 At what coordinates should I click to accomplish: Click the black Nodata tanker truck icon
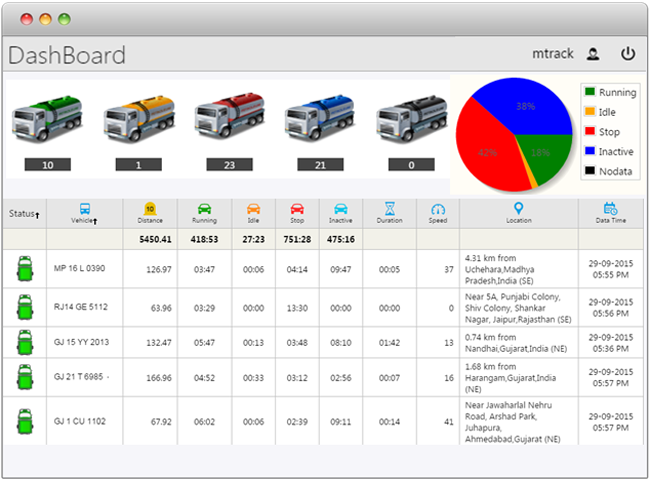coord(411,119)
